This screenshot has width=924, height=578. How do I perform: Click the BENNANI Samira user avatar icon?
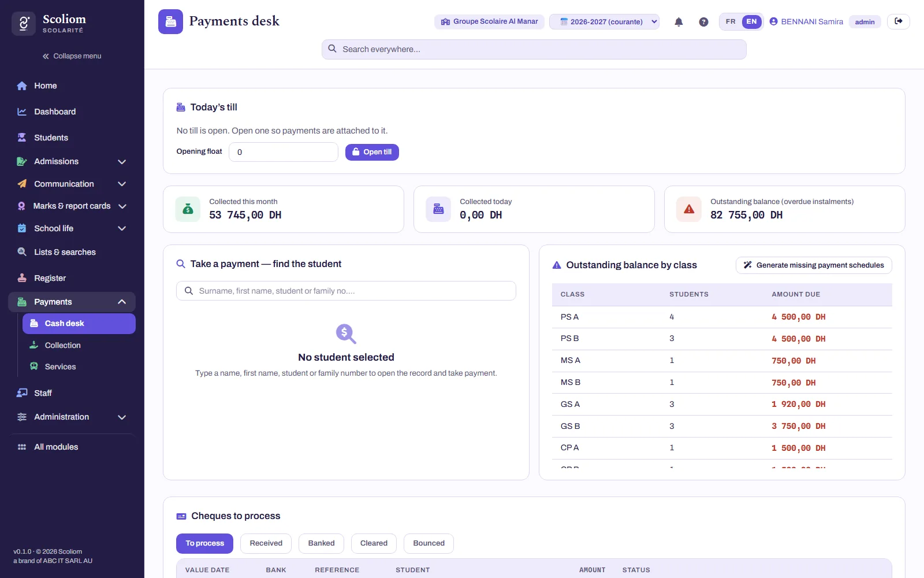pyautogui.click(x=774, y=21)
